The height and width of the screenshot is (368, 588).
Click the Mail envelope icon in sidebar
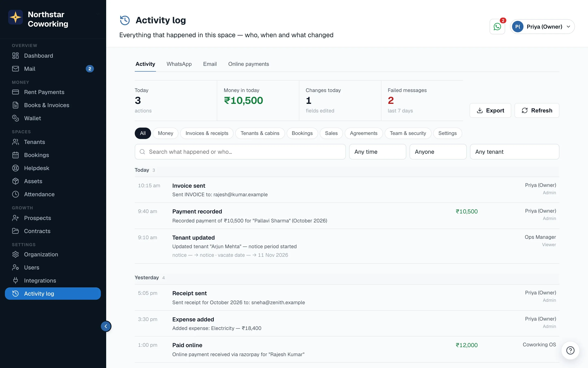[x=16, y=69]
